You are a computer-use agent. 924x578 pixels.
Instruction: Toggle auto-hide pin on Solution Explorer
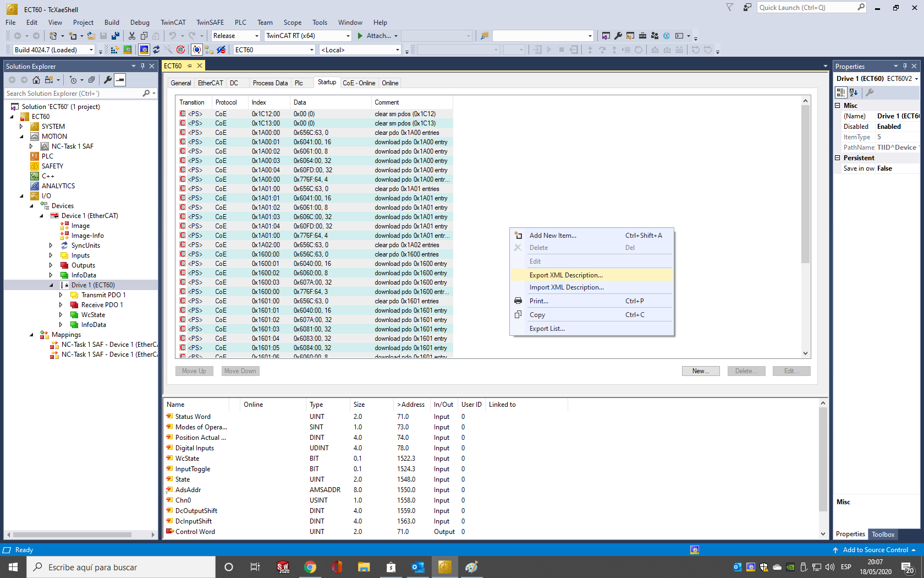(x=142, y=66)
